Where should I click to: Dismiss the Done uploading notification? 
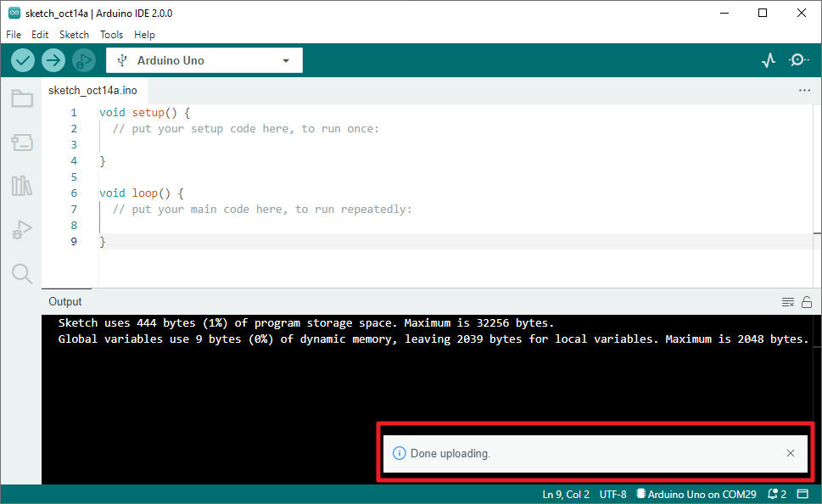click(791, 453)
